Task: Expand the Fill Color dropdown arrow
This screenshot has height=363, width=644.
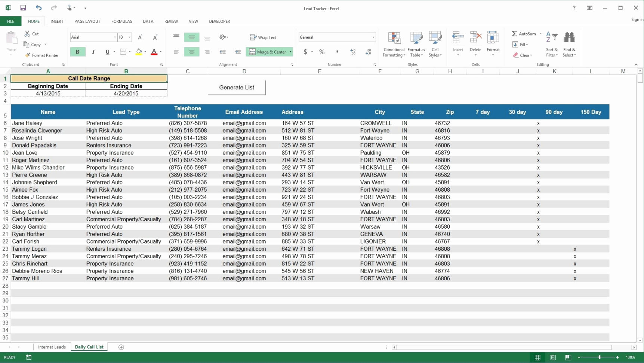Action: point(145,52)
